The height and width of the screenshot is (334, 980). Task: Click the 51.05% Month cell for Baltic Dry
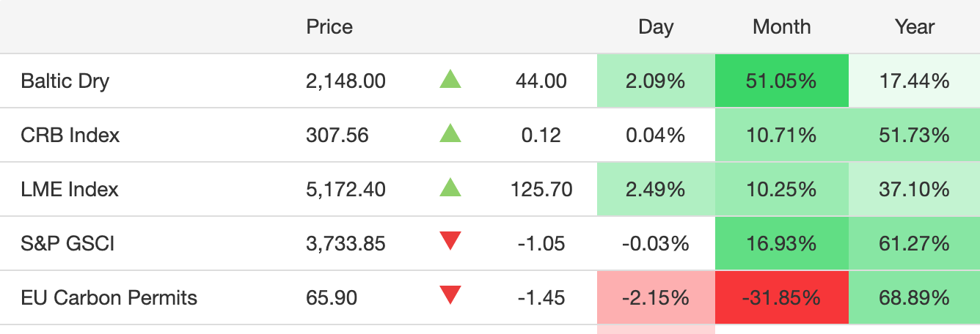[781, 81]
